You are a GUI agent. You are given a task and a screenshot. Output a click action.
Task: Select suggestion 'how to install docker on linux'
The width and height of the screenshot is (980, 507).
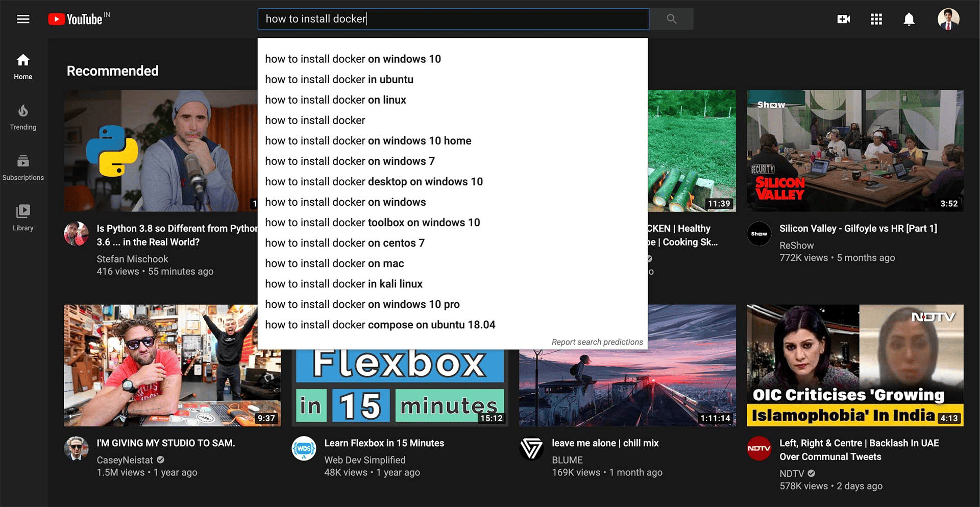453,100
